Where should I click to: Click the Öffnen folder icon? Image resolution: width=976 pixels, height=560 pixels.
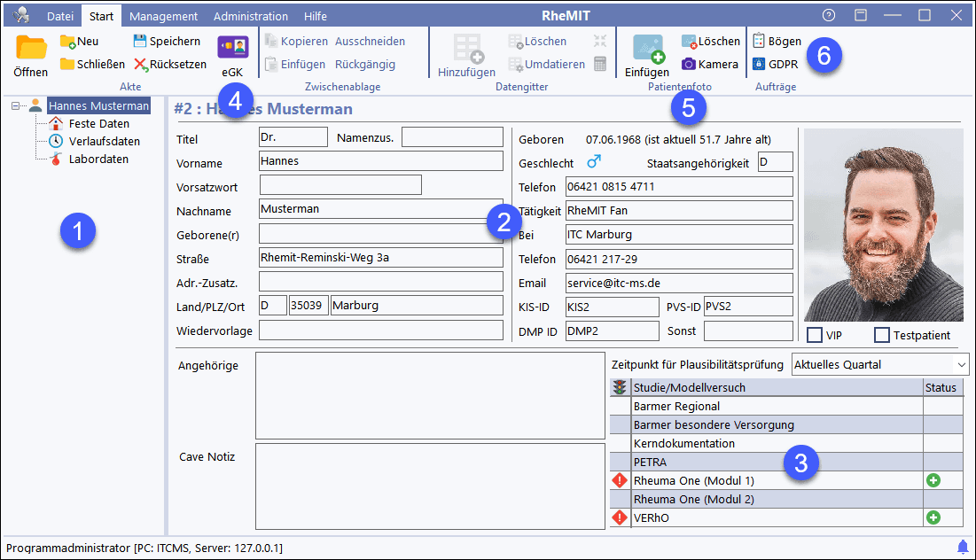click(31, 48)
